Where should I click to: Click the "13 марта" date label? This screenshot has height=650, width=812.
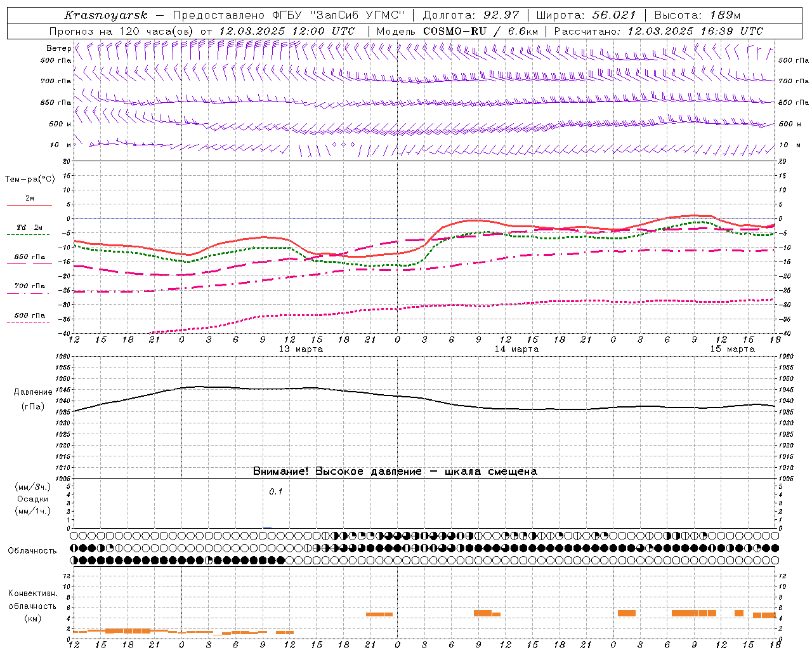tap(301, 348)
